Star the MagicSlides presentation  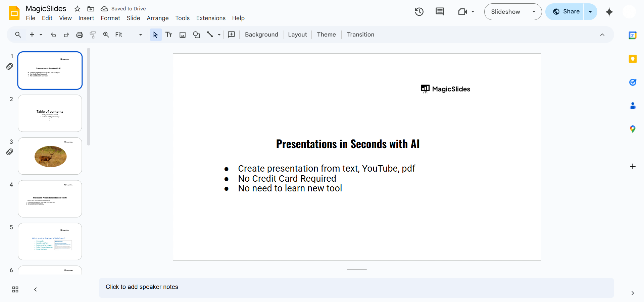click(77, 9)
